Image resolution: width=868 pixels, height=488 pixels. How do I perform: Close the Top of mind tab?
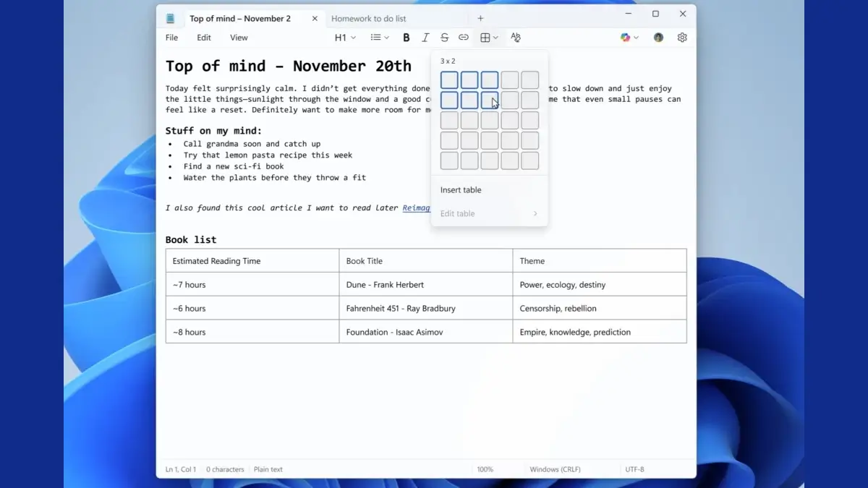coord(315,19)
